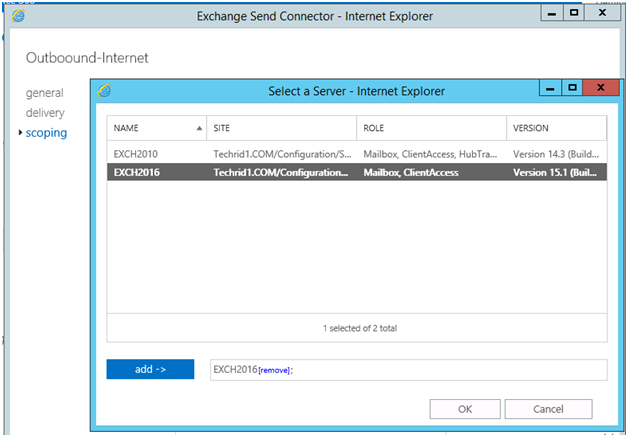The width and height of the screenshot is (628, 437).
Task: Open the delivery tab
Action: 45,113
